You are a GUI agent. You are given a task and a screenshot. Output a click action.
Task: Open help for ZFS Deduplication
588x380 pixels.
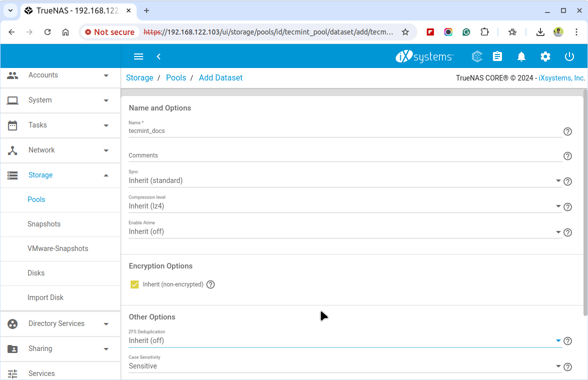point(567,341)
